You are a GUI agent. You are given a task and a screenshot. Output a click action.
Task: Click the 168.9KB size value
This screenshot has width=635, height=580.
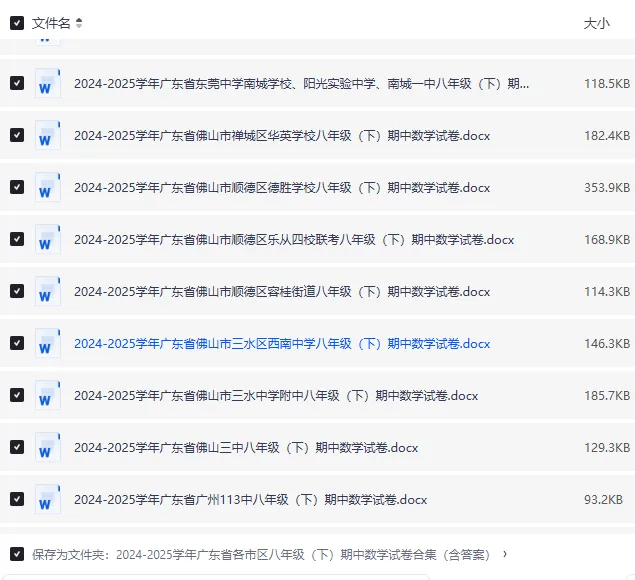pos(607,239)
